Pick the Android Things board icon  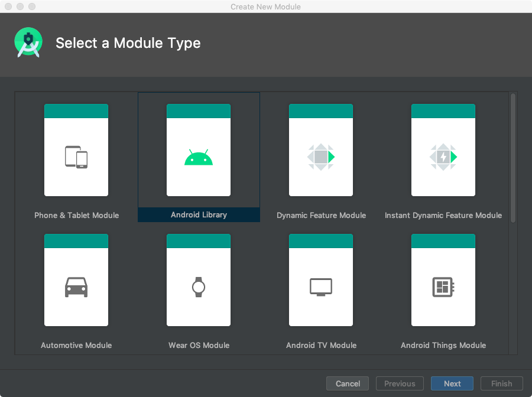click(x=443, y=287)
